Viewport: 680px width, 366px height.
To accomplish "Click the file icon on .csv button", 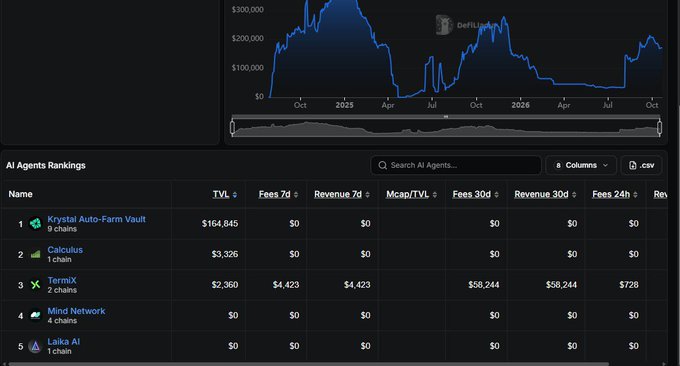I will pos(633,165).
